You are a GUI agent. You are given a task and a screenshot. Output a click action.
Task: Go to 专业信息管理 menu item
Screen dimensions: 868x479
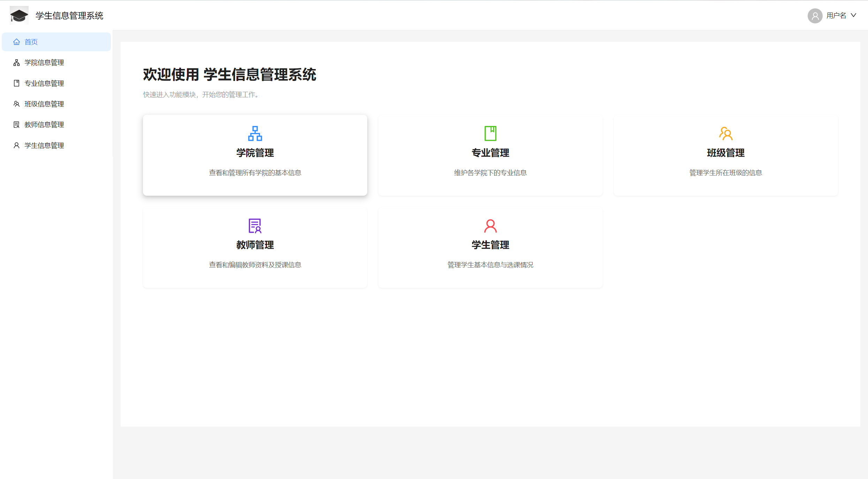coord(44,83)
